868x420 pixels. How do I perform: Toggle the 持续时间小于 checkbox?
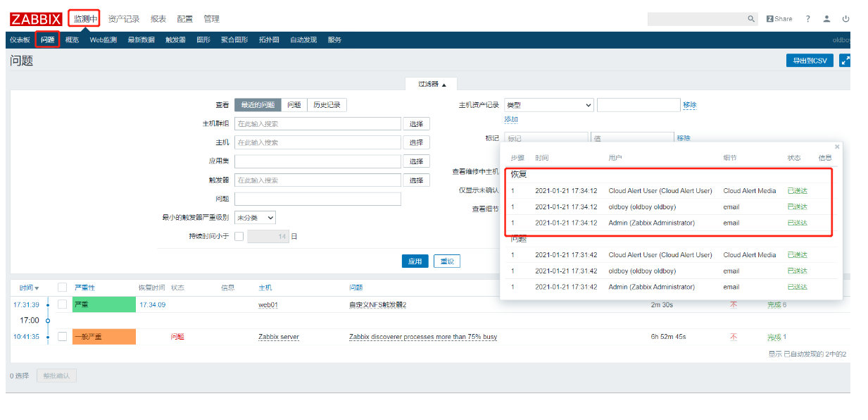tap(239, 237)
